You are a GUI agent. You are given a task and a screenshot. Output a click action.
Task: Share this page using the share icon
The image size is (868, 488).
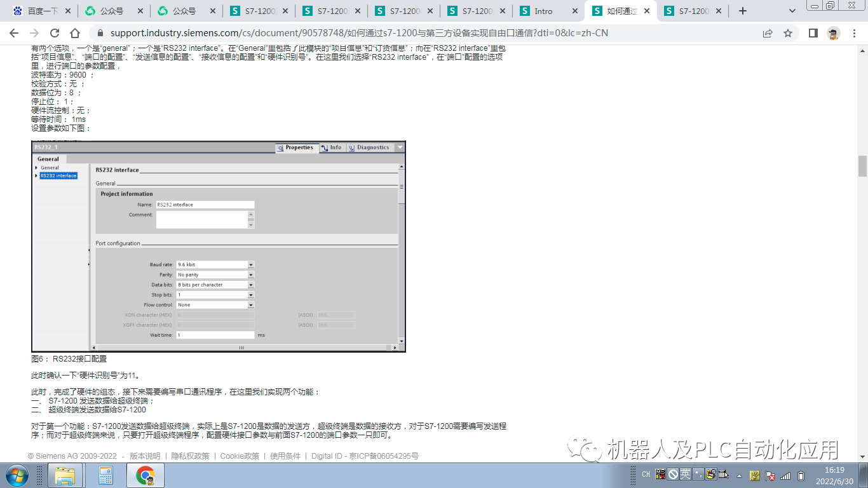point(768,33)
